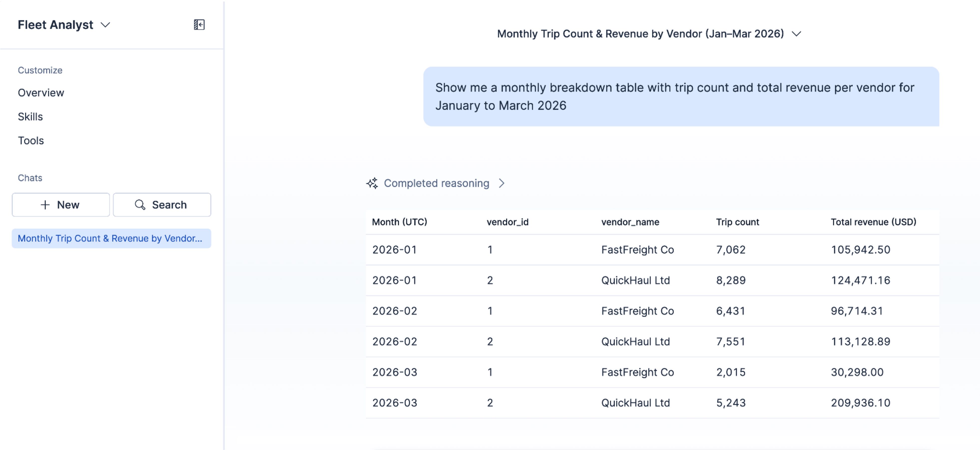This screenshot has height=450, width=980.
Task: Click the vendor_name column header
Action: (630, 222)
